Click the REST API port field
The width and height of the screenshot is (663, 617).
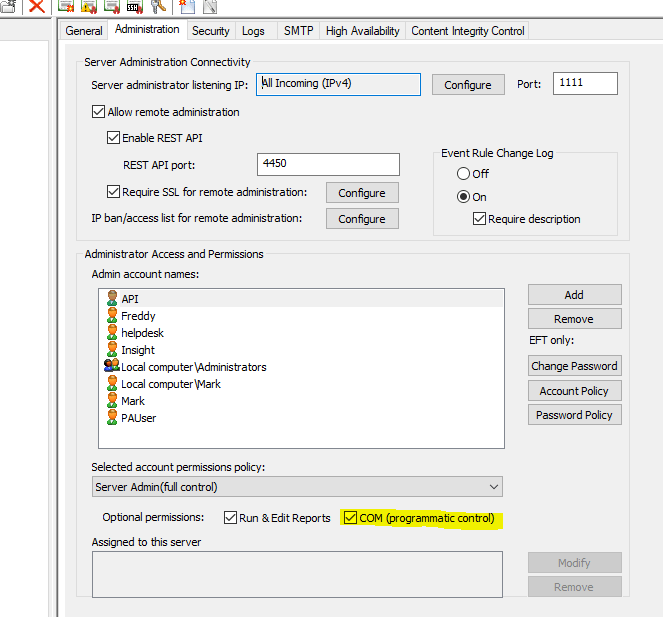tap(328, 164)
